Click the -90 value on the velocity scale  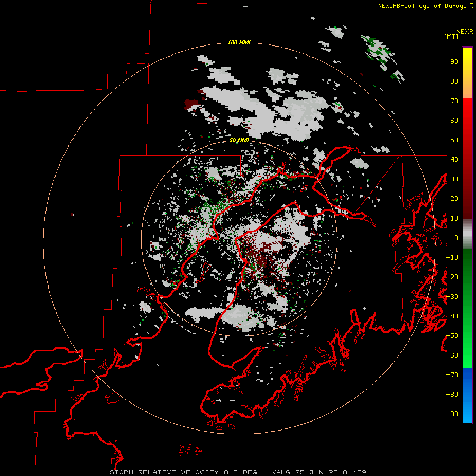[452, 414]
